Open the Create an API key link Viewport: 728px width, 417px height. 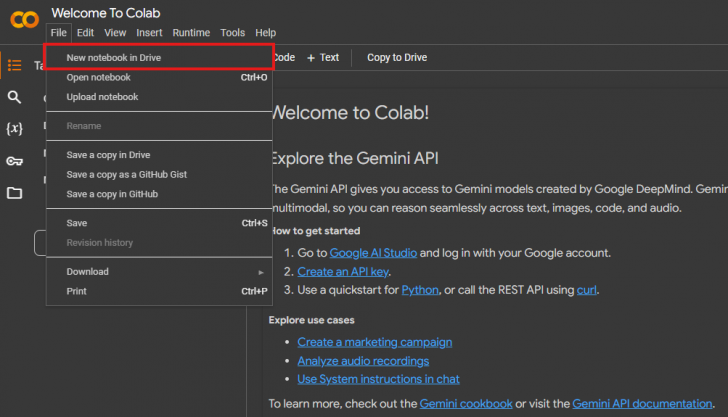[x=343, y=272]
